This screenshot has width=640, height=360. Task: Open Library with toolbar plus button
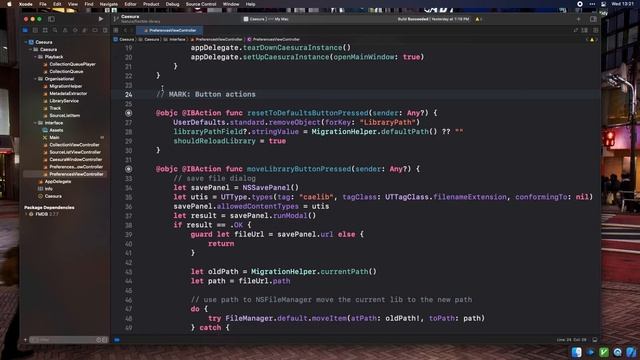578,19
